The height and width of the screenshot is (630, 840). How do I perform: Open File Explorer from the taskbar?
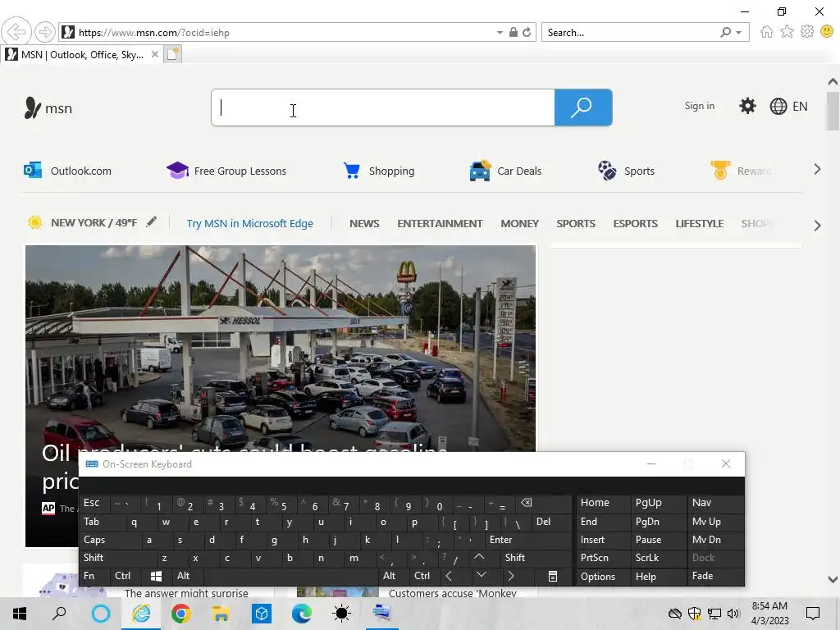click(x=221, y=614)
